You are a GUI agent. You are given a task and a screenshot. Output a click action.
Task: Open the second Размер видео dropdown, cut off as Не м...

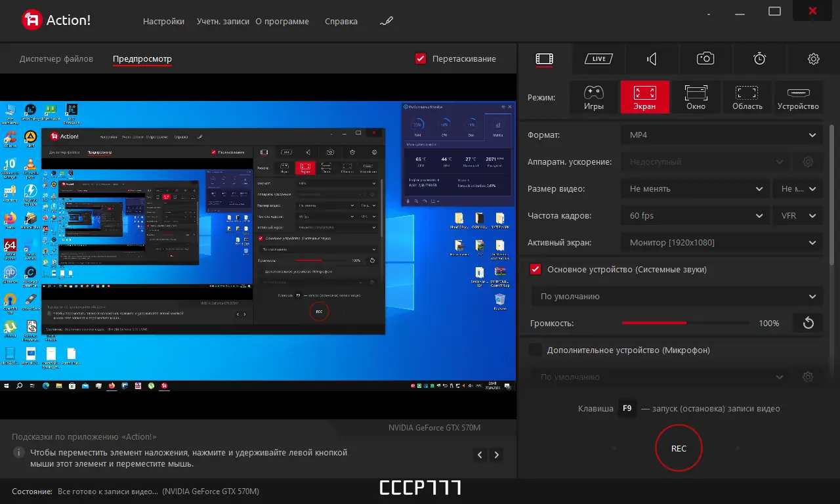click(x=797, y=188)
